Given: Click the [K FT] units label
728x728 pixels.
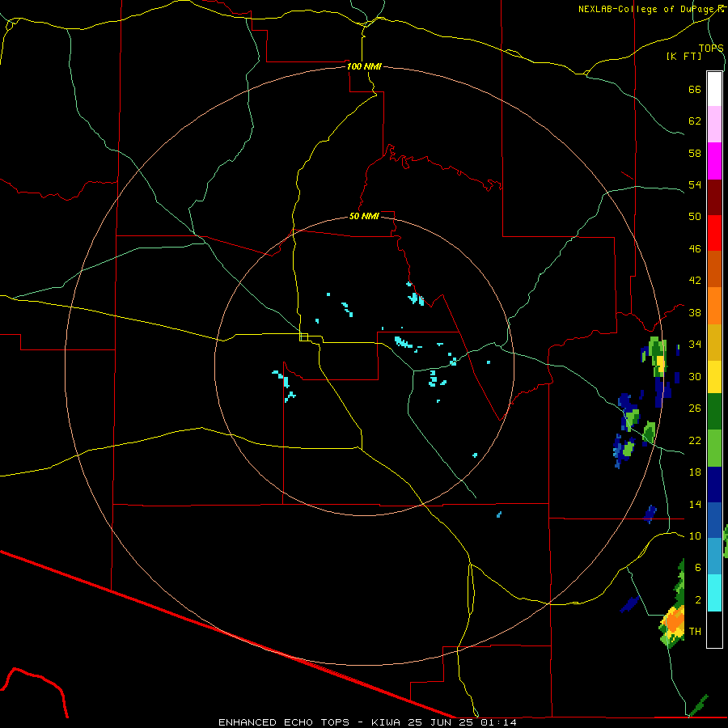Looking at the screenshot, I should tap(684, 56).
